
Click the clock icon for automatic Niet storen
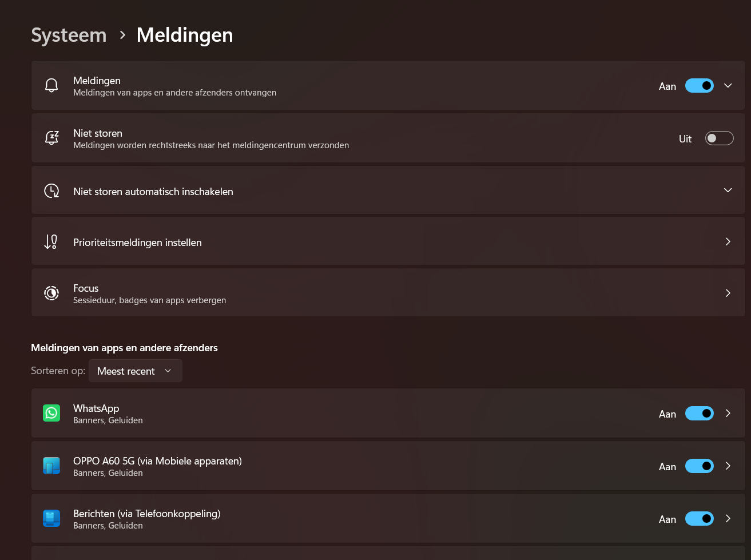pos(51,190)
